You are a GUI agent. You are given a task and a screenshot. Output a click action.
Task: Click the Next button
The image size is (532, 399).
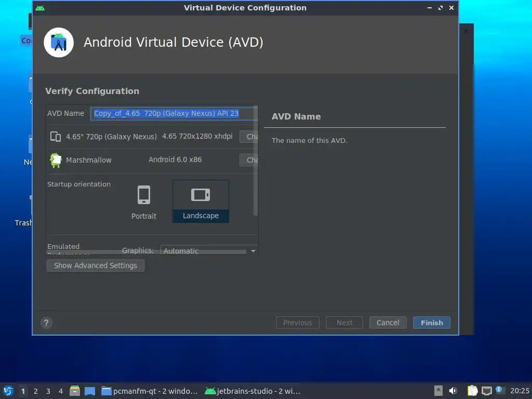[344, 323]
